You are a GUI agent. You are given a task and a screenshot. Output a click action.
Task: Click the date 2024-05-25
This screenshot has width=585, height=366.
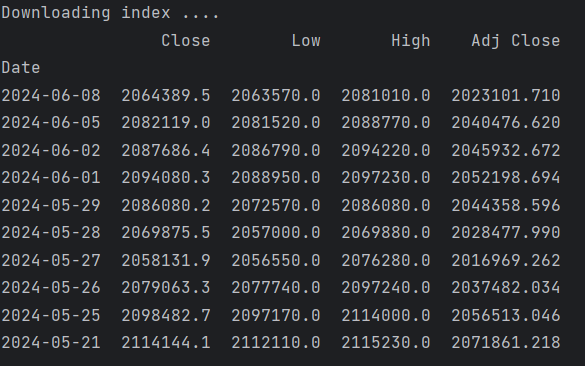pyautogui.click(x=51, y=316)
